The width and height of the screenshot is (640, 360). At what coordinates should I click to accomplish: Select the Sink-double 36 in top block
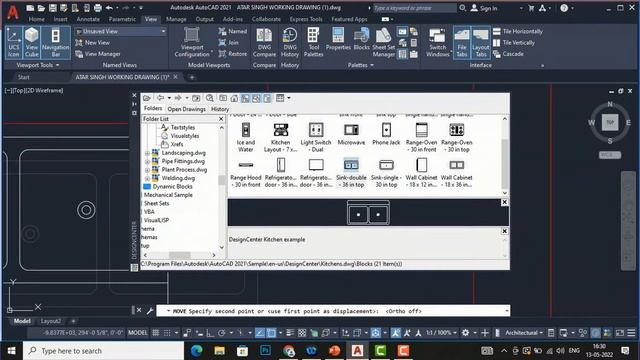(351, 173)
